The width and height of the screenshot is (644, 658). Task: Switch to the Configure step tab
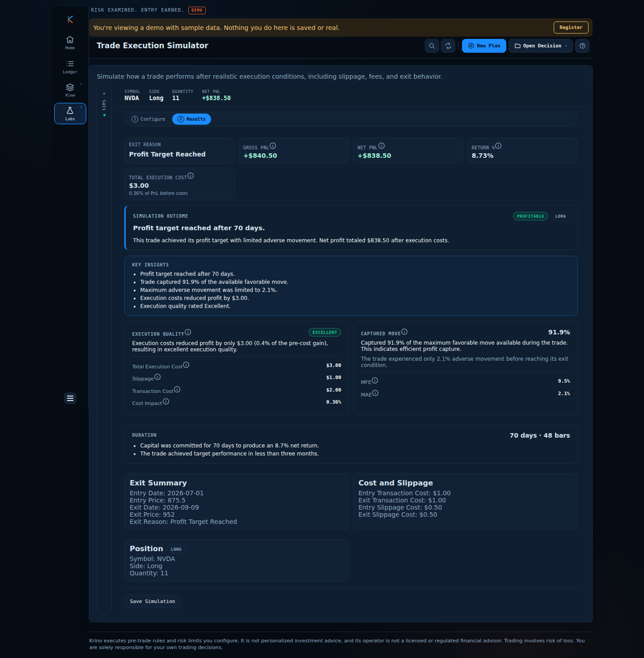[x=148, y=119]
